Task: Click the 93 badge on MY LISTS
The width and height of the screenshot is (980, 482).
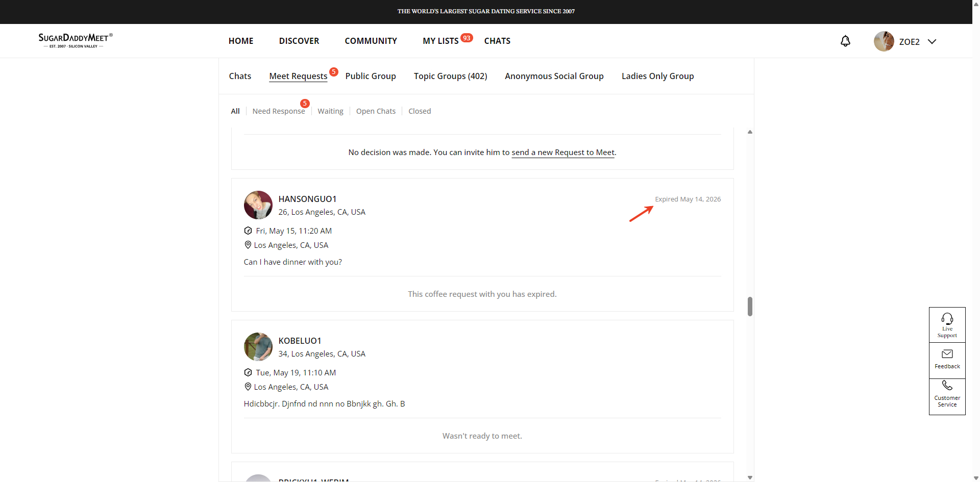Action: pos(467,38)
